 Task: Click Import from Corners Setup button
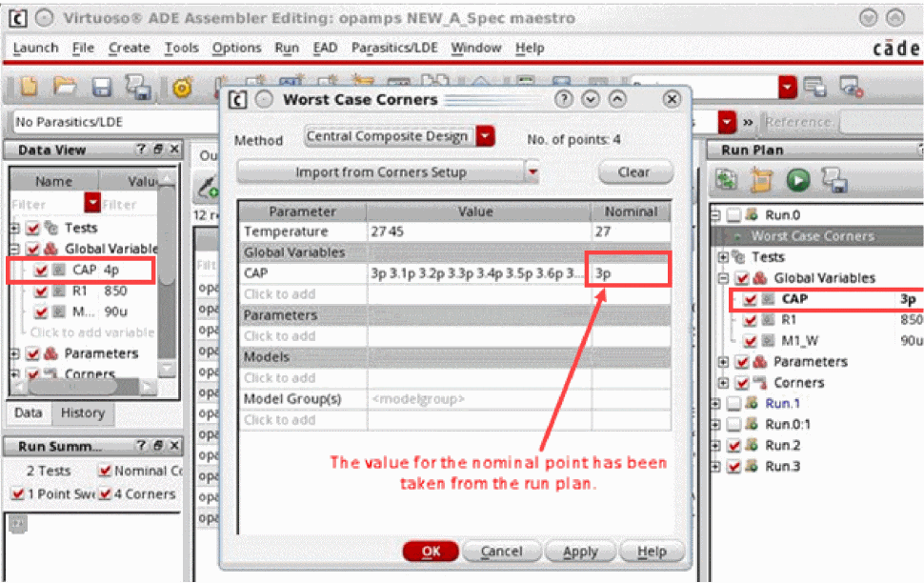[x=381, y=172]
